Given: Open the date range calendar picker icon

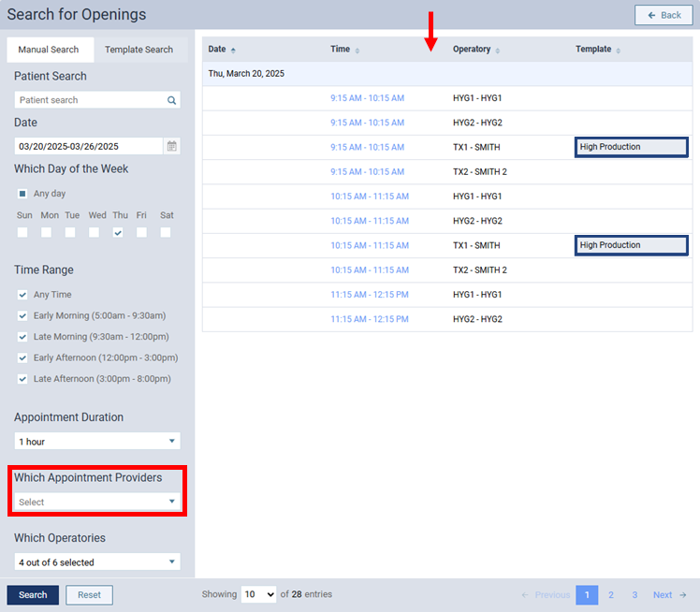Looking at the screenshot, I should (x=171, y=146).
